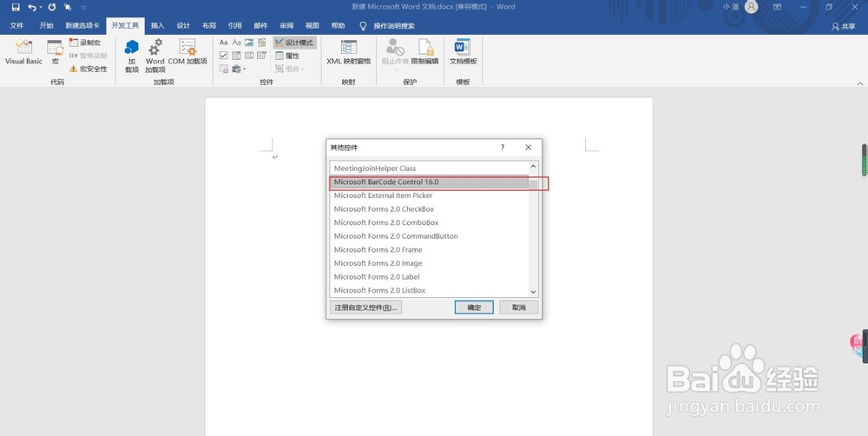This screenshot has height=436, width=868.
Task: Insert a plain text content control
Action: 236,43
